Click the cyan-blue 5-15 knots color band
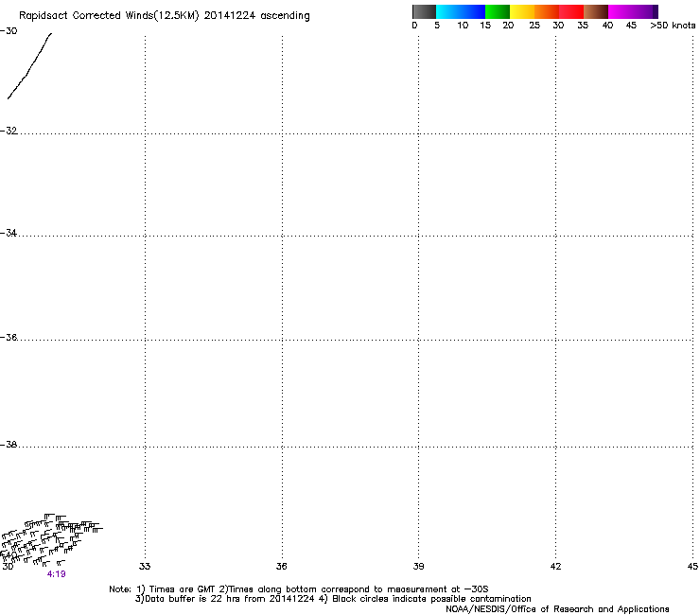The image size is (700, 615). [461, 11]
